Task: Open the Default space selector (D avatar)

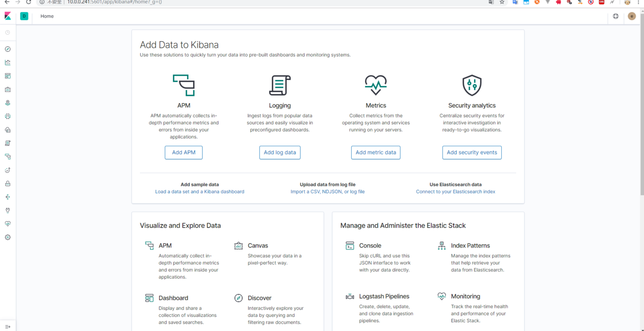Action: tap(24, 16)
